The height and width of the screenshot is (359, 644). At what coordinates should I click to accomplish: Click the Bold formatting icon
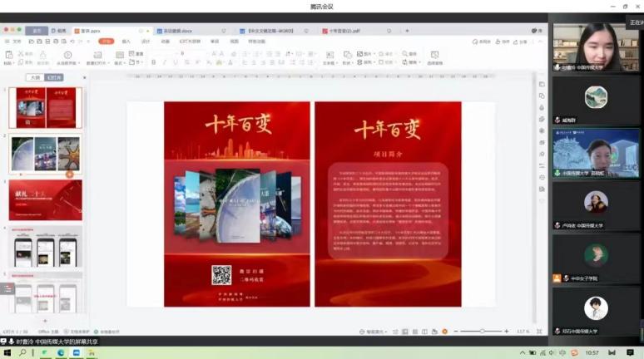point(155,62)
